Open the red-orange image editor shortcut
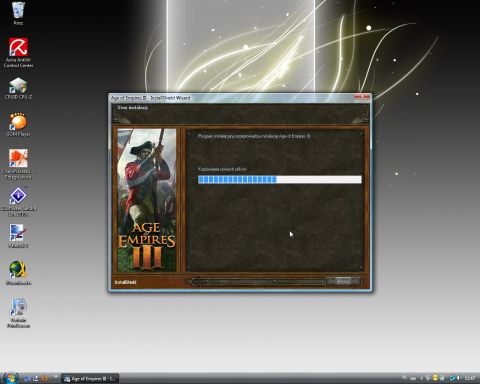The width and height of the screenshot is (480, 384). pyautogui.click(x=18, y=164)
